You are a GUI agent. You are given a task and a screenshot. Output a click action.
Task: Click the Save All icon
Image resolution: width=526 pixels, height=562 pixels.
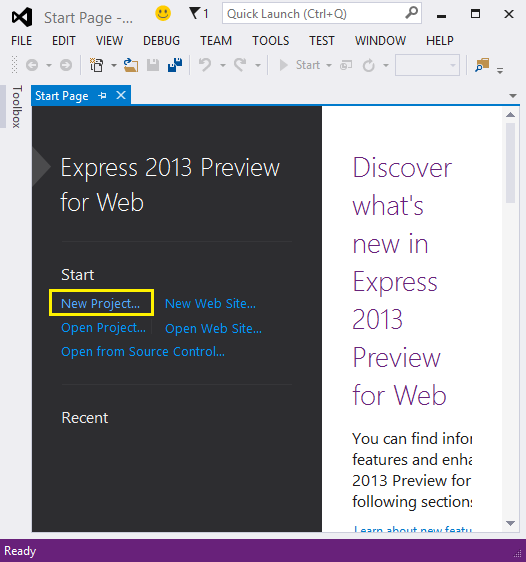tap(175, 65)
